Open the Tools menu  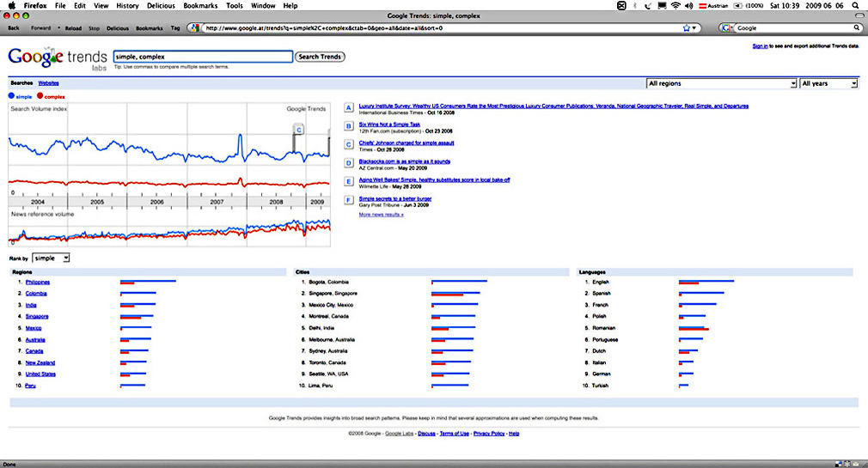click(x=234, y=5)
